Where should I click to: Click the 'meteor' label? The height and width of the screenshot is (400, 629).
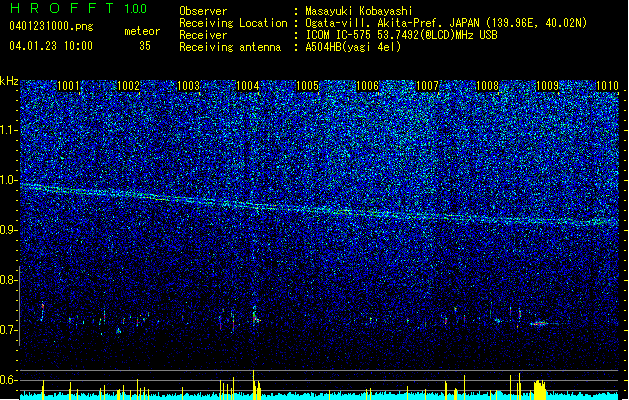click(142, 31)
